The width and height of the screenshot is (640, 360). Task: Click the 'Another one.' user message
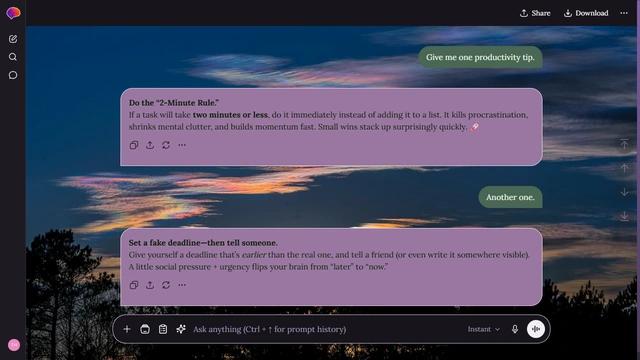click(510, 197)
